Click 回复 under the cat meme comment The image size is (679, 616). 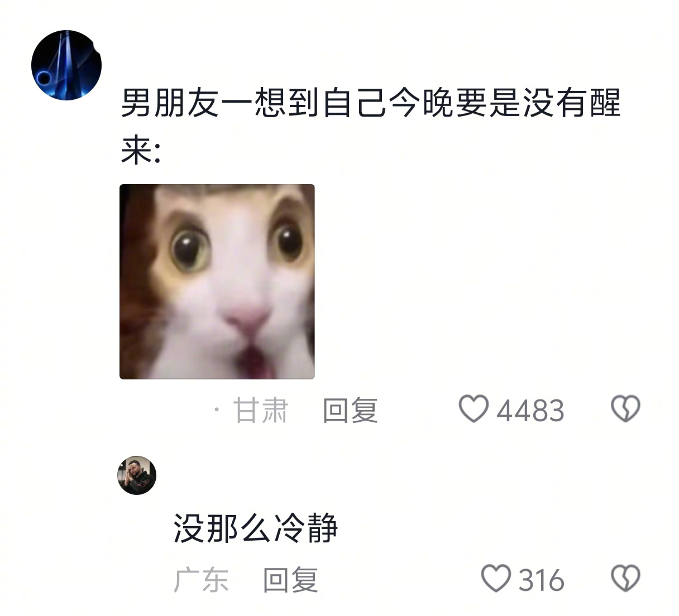tap(350, 411)
